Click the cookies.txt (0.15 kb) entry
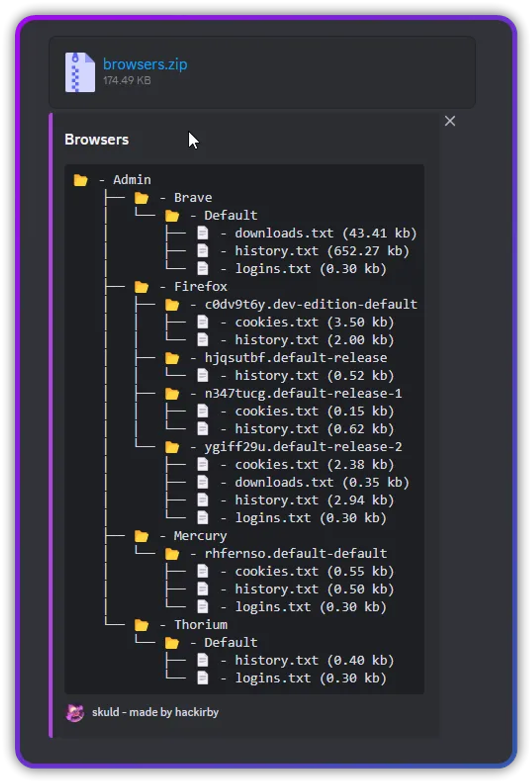532x783 pixels. (314, 411)
